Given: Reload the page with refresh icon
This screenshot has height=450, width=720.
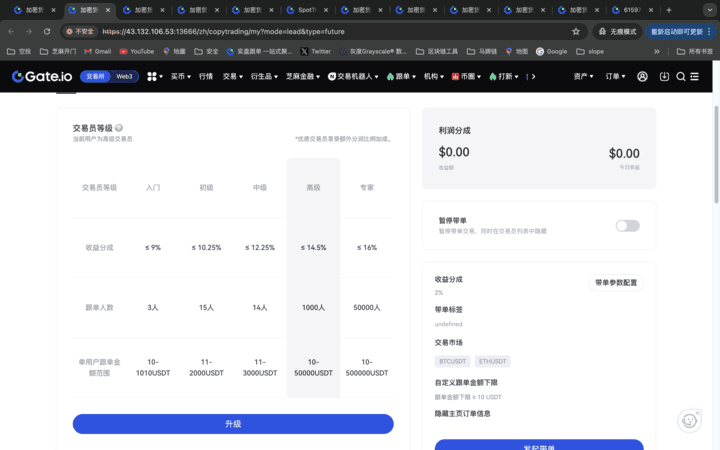Looking at the screenshot, I should [47, 31].
